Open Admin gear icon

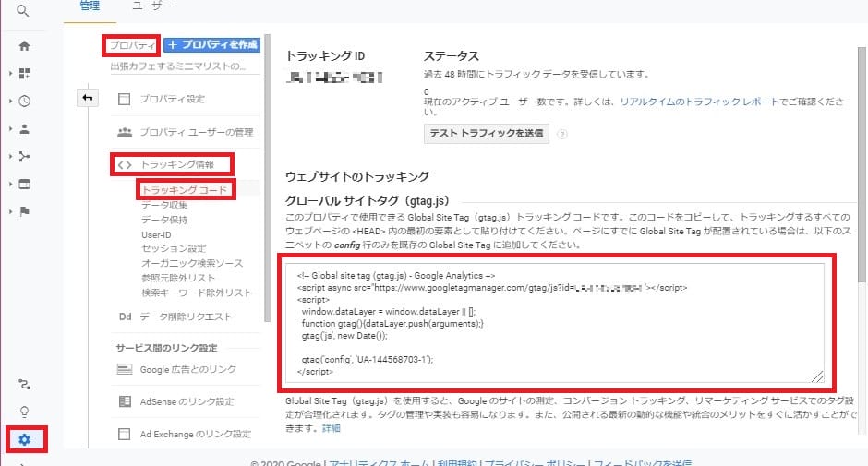coord(24,440)
